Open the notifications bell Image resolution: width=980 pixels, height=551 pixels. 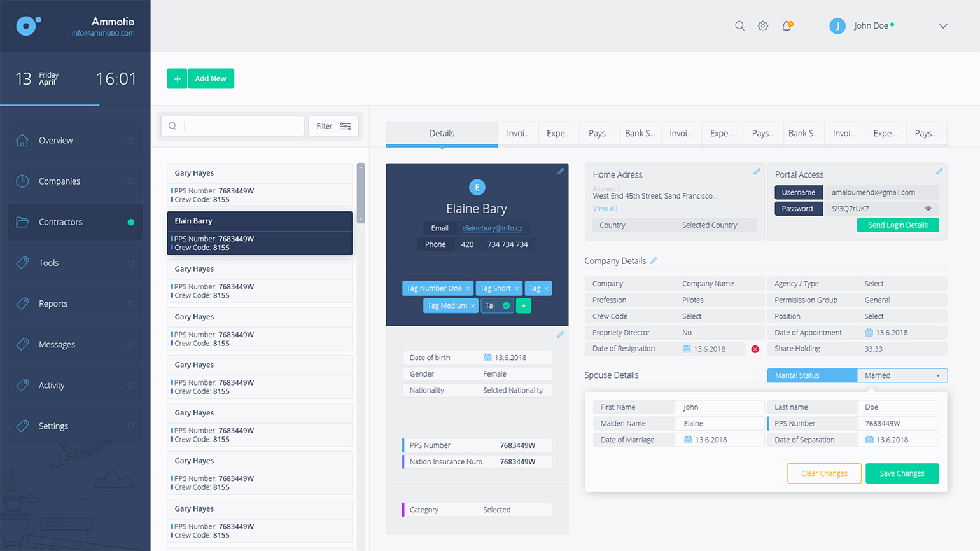click(787, 26)
